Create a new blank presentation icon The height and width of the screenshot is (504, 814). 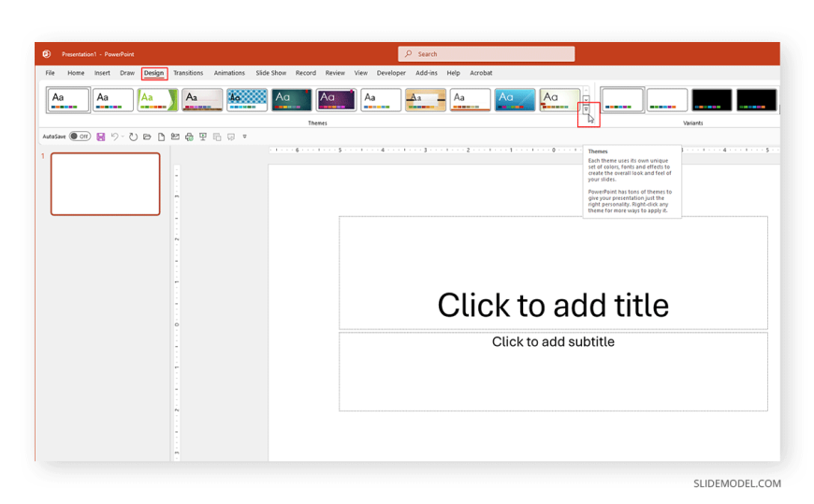[x=162, y=137]
